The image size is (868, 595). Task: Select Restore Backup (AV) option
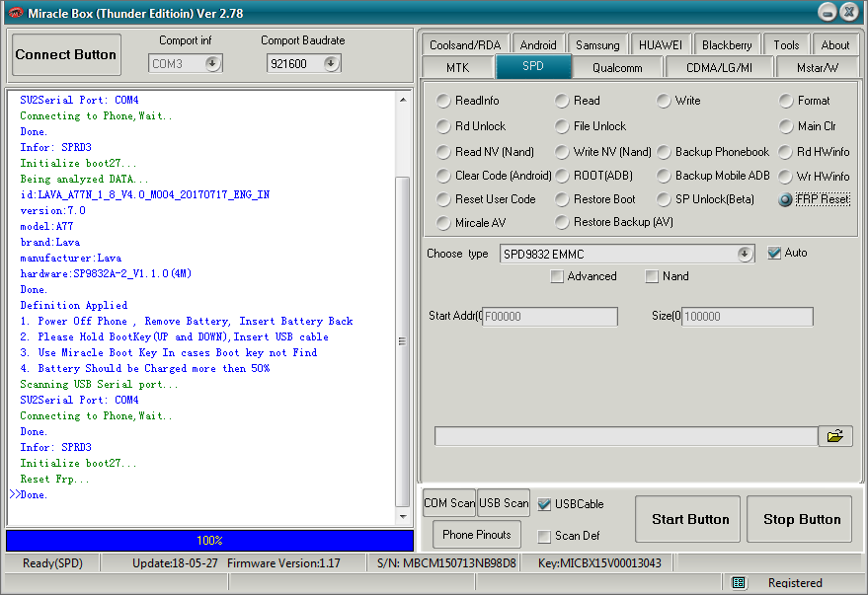point(614,222)
